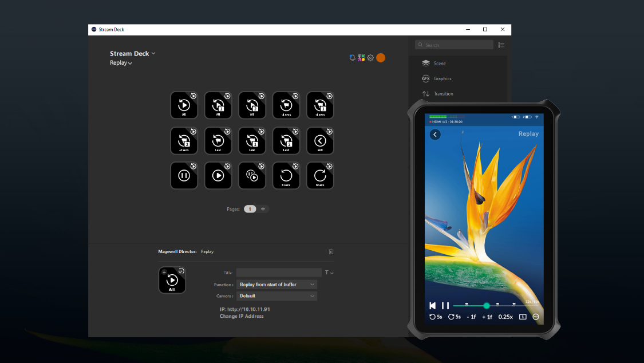Select the Replay All key on page one

[x=184, y=105]
